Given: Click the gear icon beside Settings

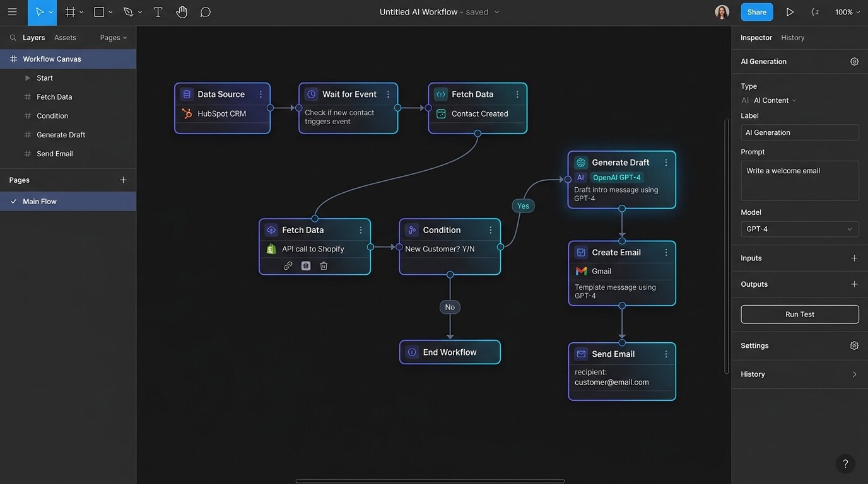Looking at the screenshot, I should point(854,346).
